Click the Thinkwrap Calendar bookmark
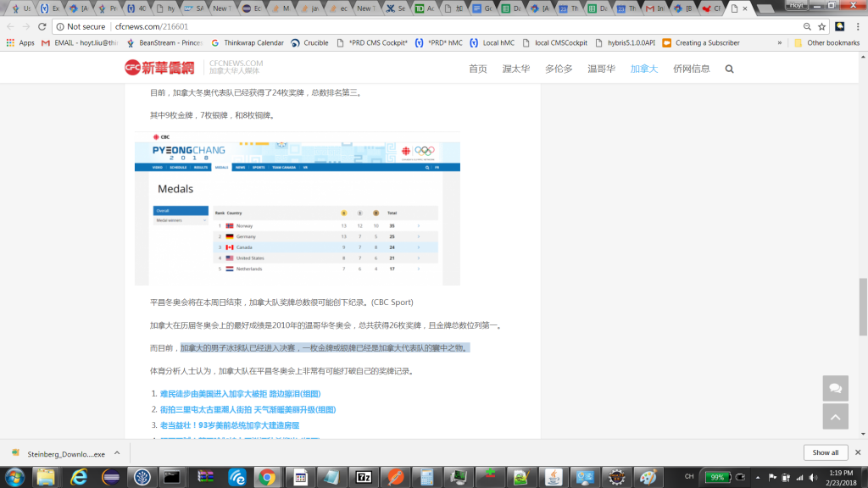Screen dimensions: 868x488 click(248, 42)
